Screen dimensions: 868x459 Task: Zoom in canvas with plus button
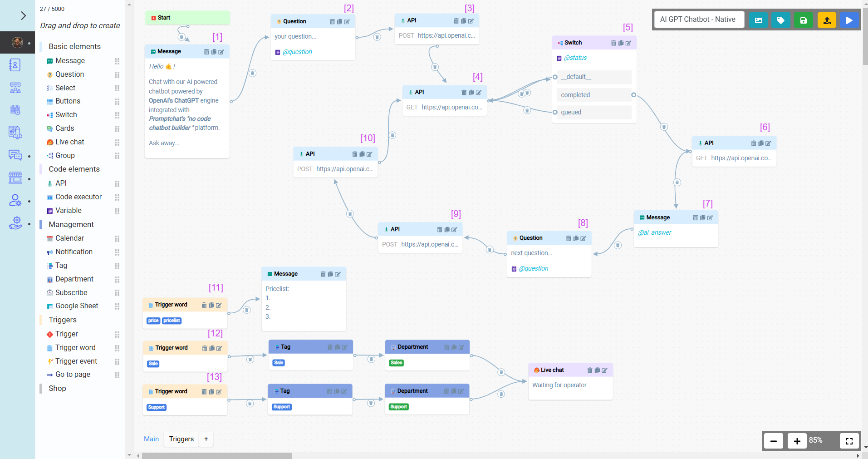coord(797,441)
